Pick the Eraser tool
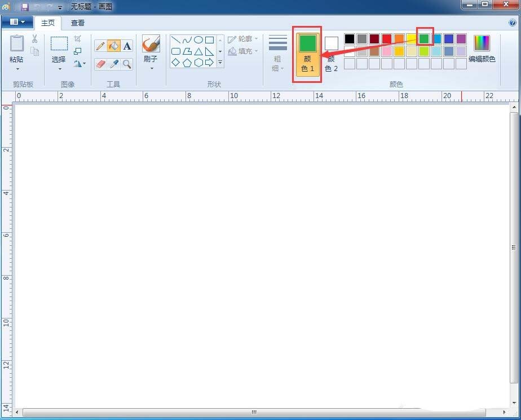The height and width of the screenshot is (420, 521). point(100,64)
